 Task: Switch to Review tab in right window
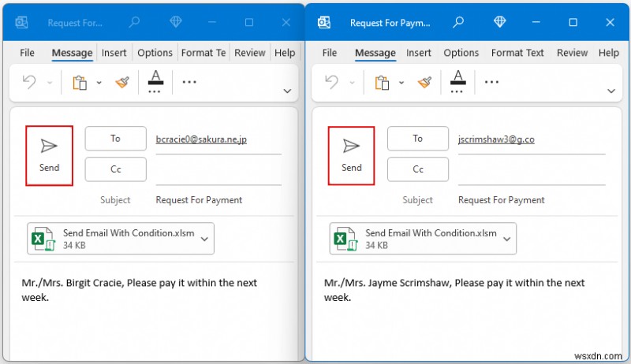point(573,53)
